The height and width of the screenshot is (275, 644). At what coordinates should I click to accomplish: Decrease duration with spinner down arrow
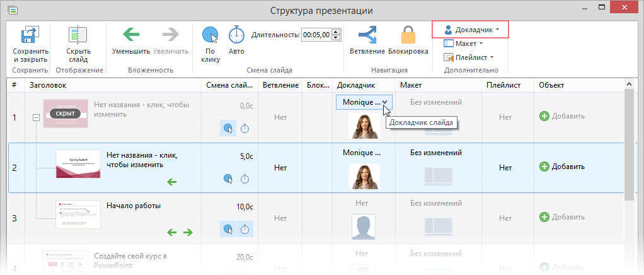pos(336,38)
